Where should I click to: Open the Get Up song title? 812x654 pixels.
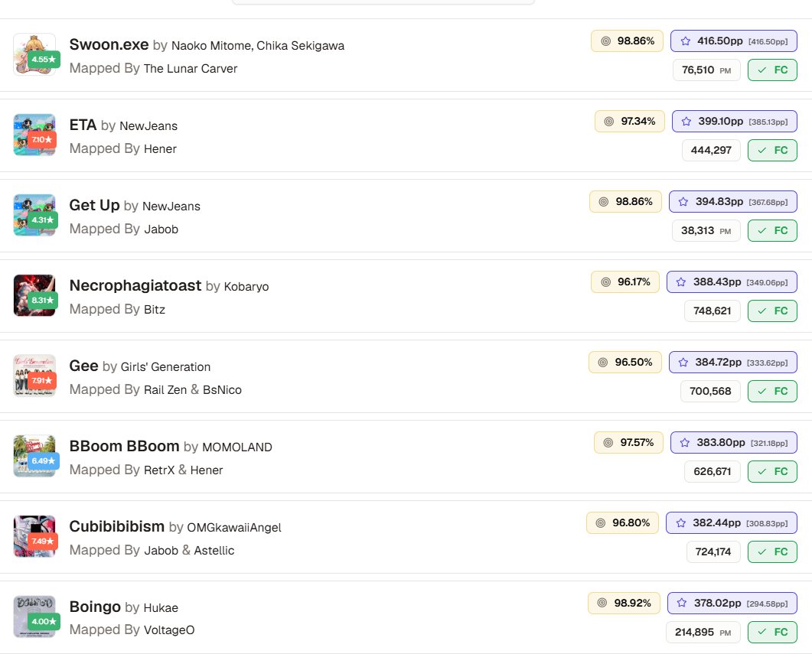(x=94, y=206)
